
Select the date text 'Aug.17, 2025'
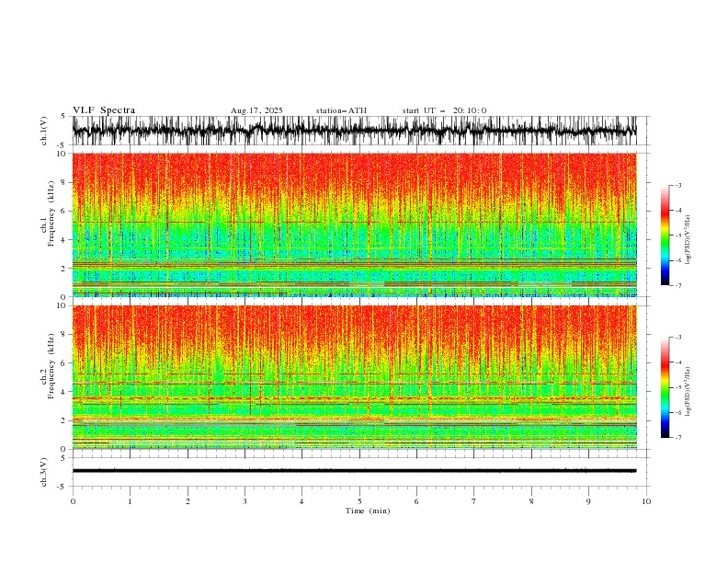[256, 110]
